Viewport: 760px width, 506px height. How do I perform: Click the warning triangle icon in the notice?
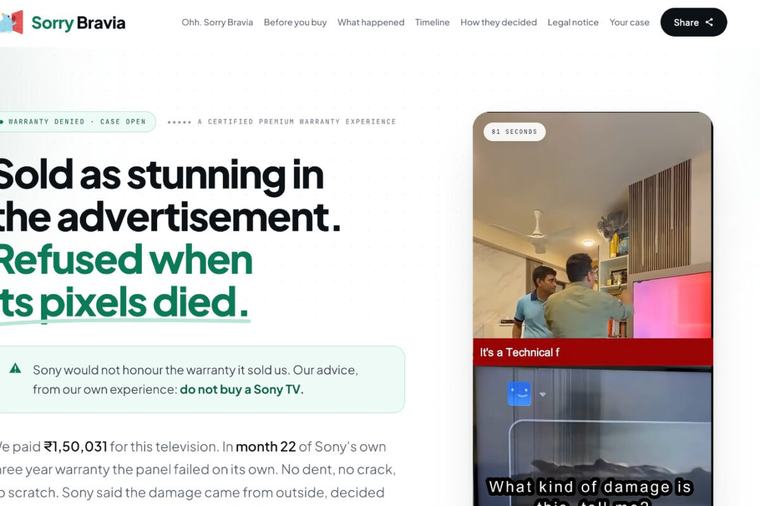(16, 368)
